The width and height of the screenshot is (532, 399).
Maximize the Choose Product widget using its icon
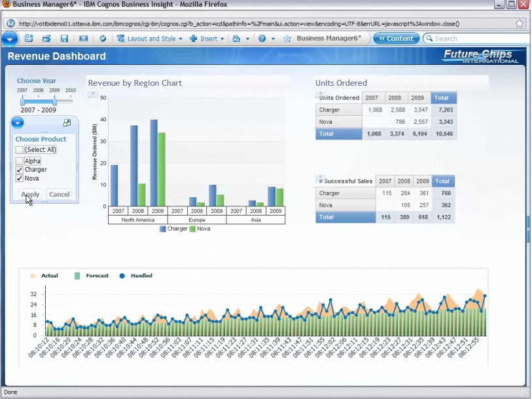(67, 123)
